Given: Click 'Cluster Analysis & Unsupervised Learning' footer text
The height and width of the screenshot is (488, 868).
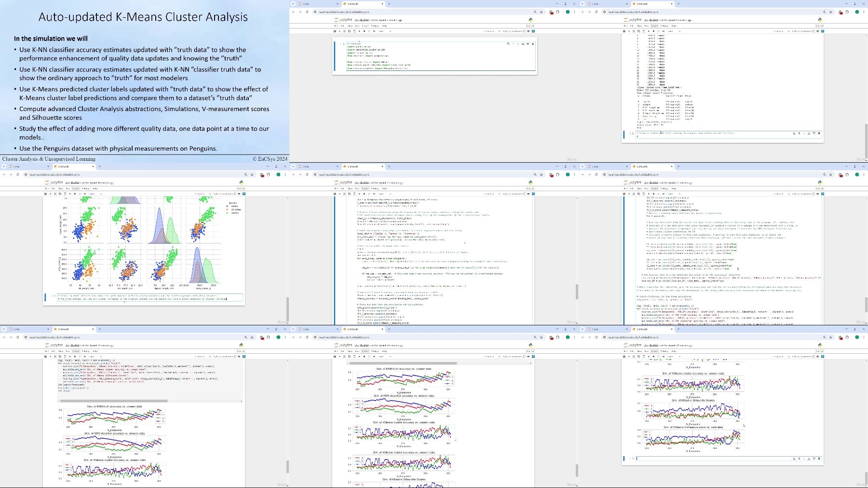Looking at the screenshot, I should [x=49, y=159].
